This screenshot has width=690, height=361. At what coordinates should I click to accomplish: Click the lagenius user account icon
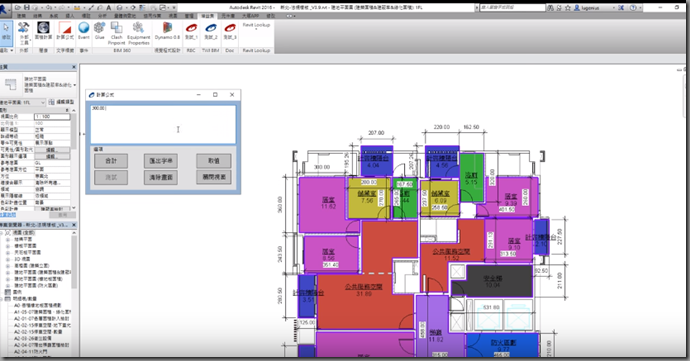point(577,7)
